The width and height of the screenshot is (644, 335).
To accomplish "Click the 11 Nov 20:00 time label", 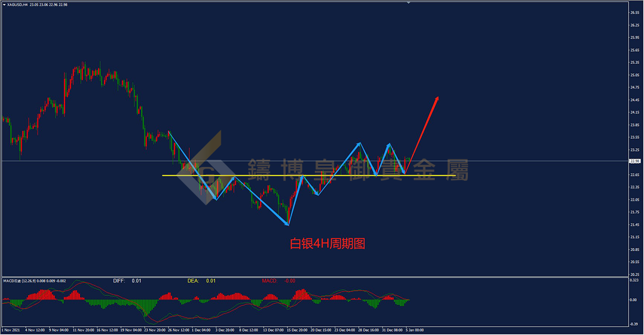I will pos(83,330).
